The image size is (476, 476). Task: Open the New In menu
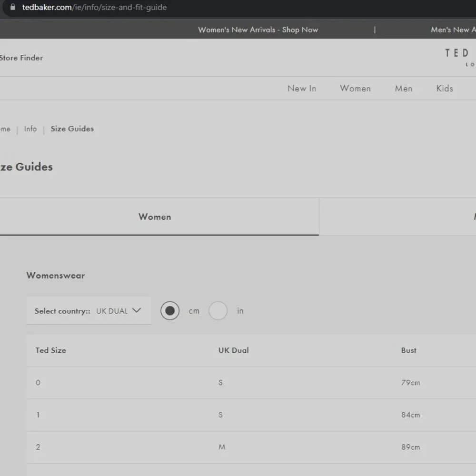coord(302,89)
